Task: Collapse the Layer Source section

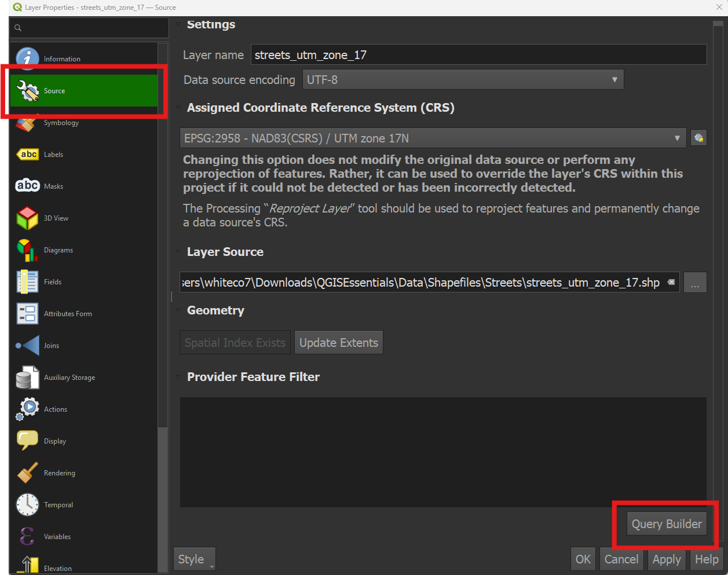Action: [178, 252]
